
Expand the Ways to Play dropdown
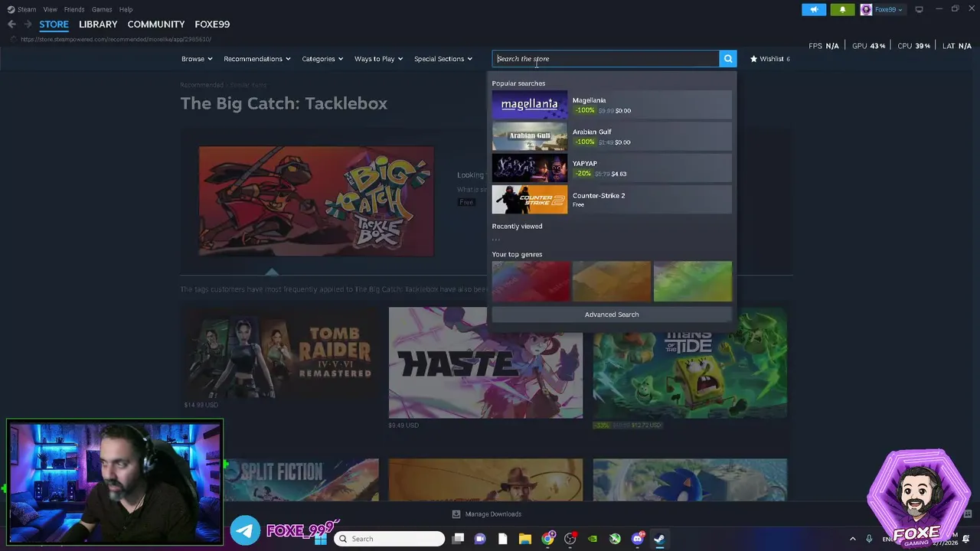coord(378,59)
